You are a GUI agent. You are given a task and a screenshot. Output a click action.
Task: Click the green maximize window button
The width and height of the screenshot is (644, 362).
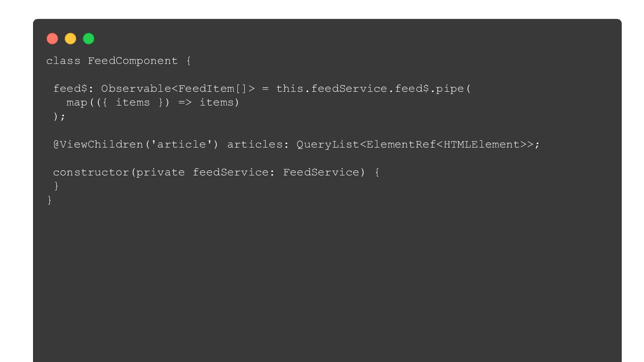[x=88, y=39]
